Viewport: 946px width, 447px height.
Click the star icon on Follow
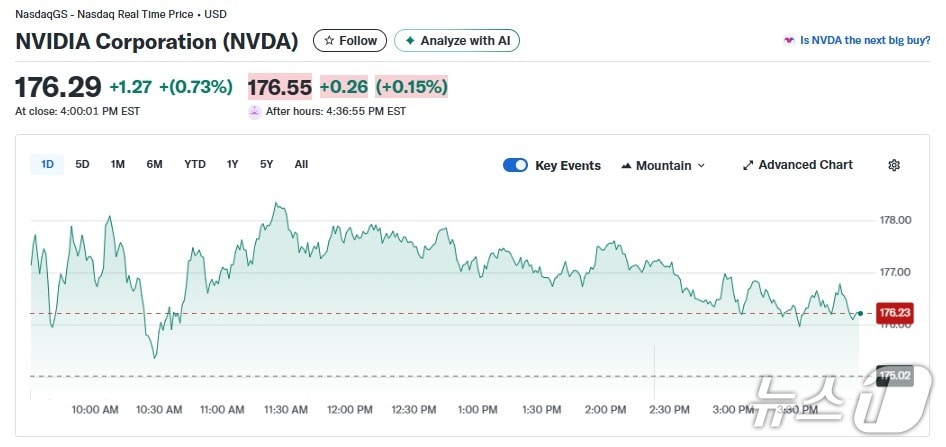[x=329, y=41]
